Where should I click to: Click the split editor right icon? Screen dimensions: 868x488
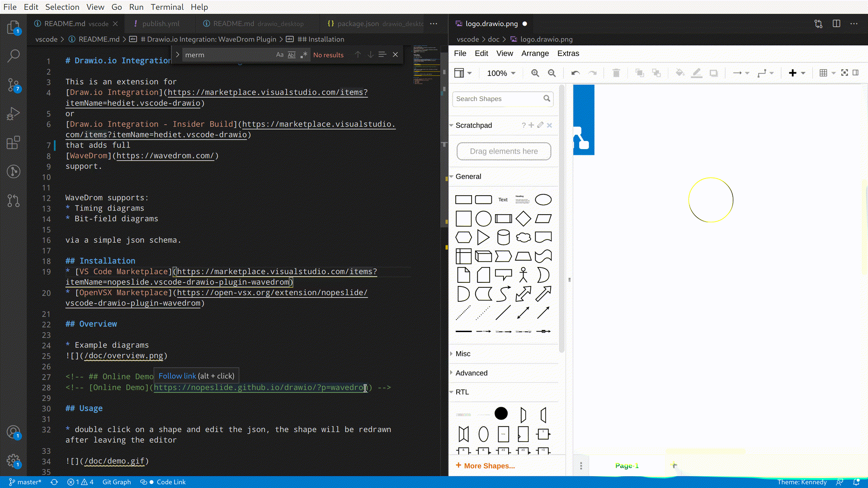836,23
